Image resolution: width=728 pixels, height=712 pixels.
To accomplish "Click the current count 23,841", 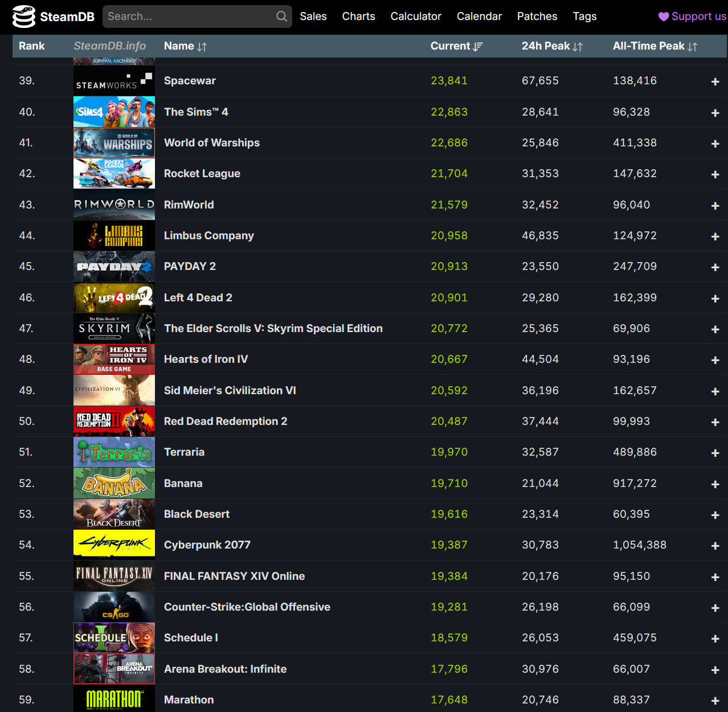I will point(449,80).
